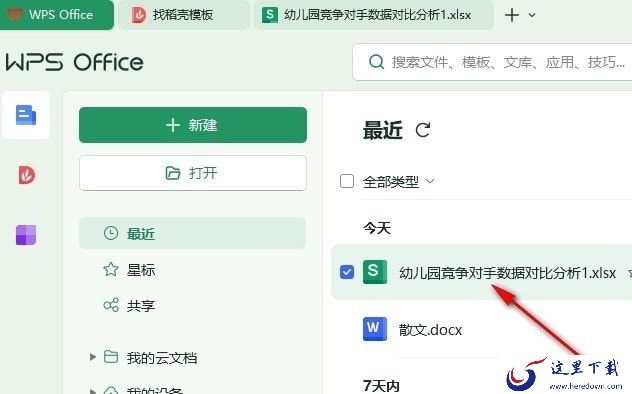Click the Word icon beside 散文.docx
The image size is (632, 394).
(374, 329)
